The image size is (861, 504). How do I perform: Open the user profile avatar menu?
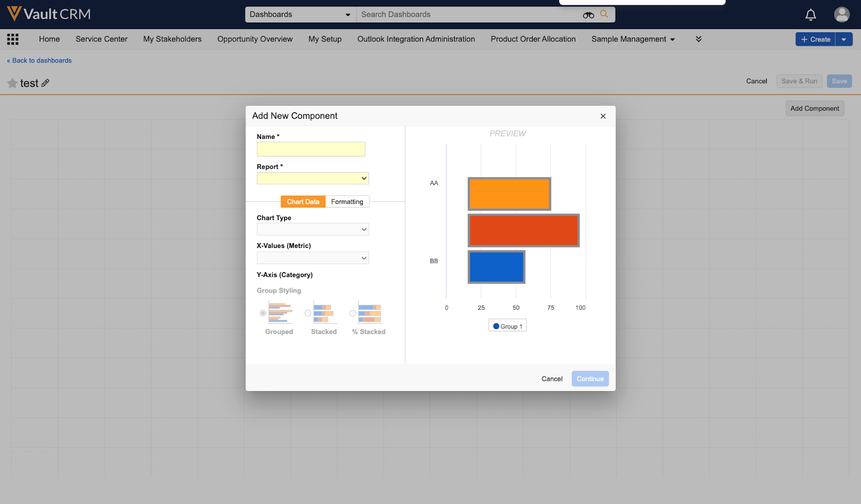(842, 15)
